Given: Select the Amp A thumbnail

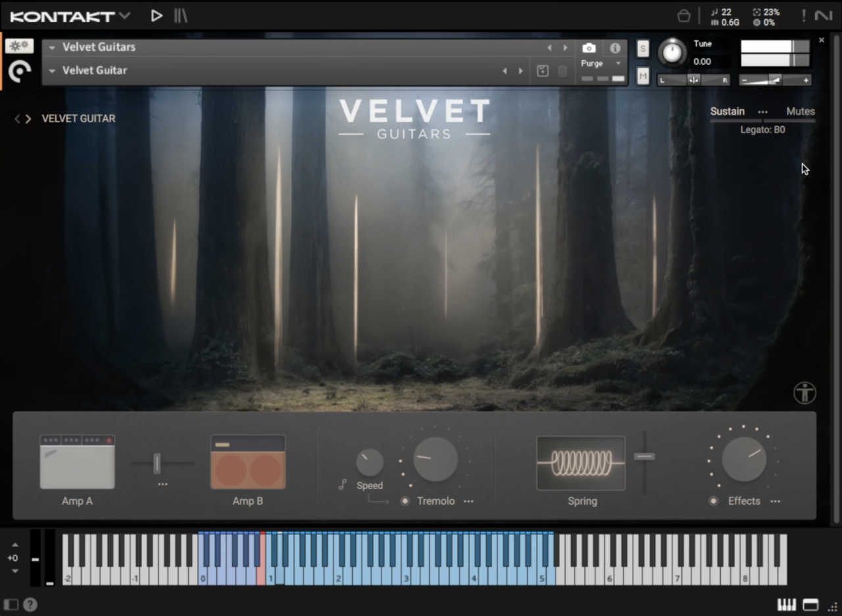Looking at the screenshot, I should pos(77,462).
